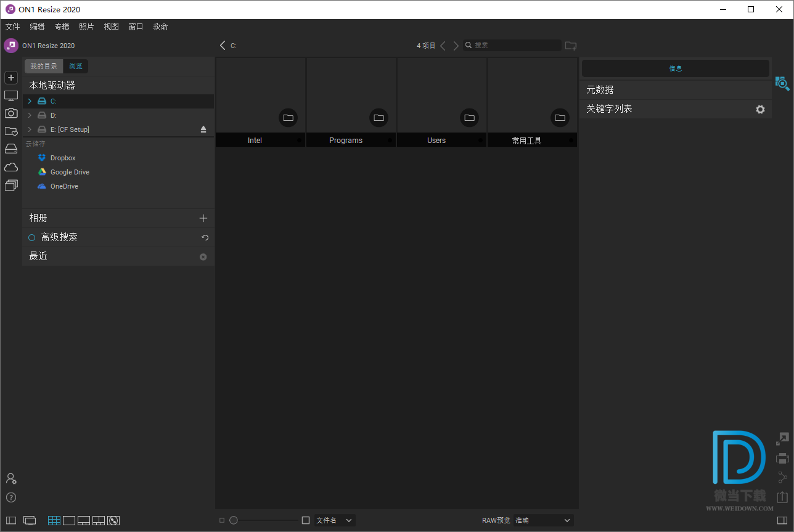Screen dimensions: 794x532
Task: Expand the E: [CF Setup] drive node
Action: click(x=30, y=129)
